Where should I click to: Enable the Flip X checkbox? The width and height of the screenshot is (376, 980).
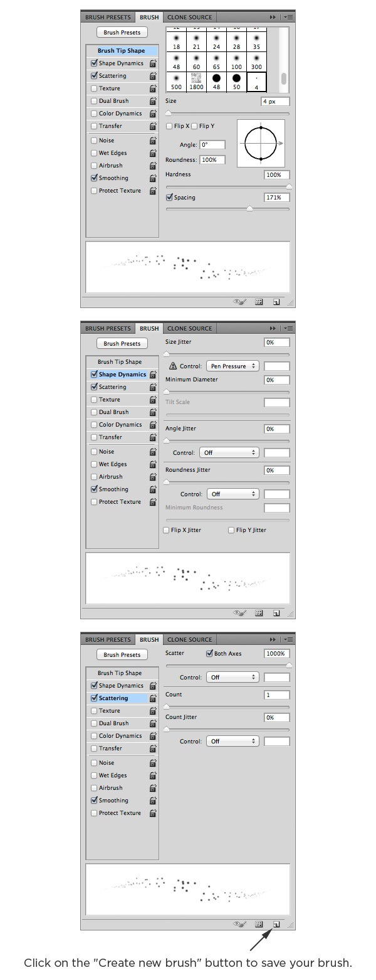coord(169,126)
